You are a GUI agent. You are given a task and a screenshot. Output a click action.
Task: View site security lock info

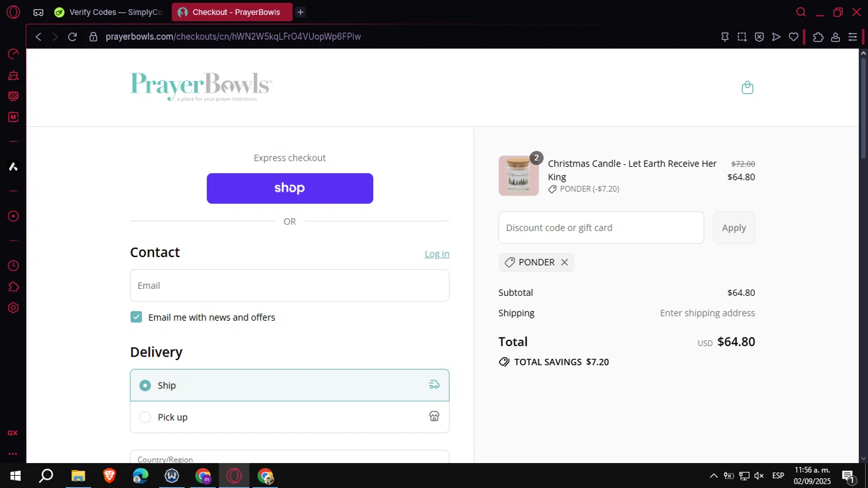(x=93, y=36)
